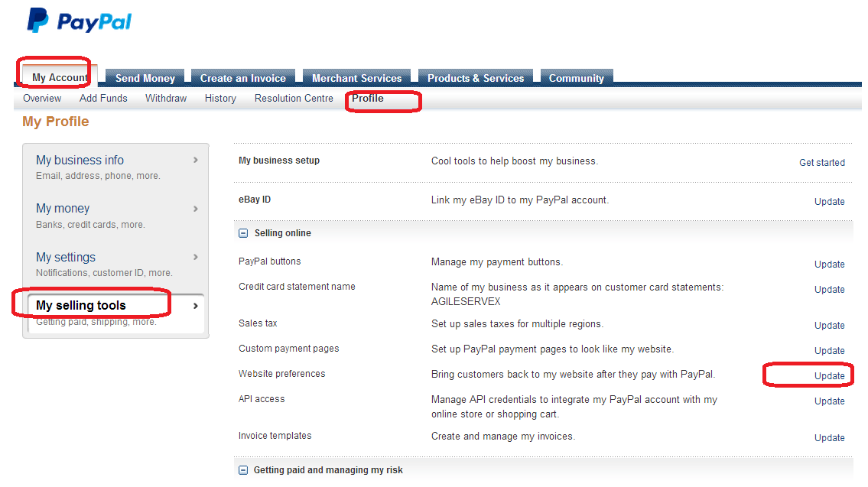
Task: Click the 'API access' row label
Action: [x=262, y=399]
